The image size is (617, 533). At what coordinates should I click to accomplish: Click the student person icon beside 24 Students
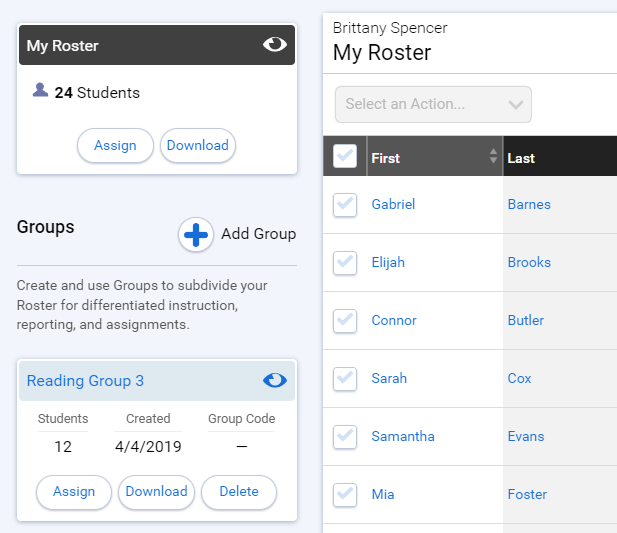tap(40, 90)
